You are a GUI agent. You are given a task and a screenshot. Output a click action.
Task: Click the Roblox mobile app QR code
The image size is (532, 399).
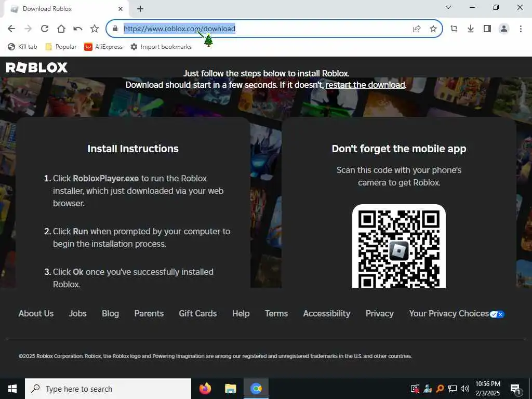pos(399,246)
